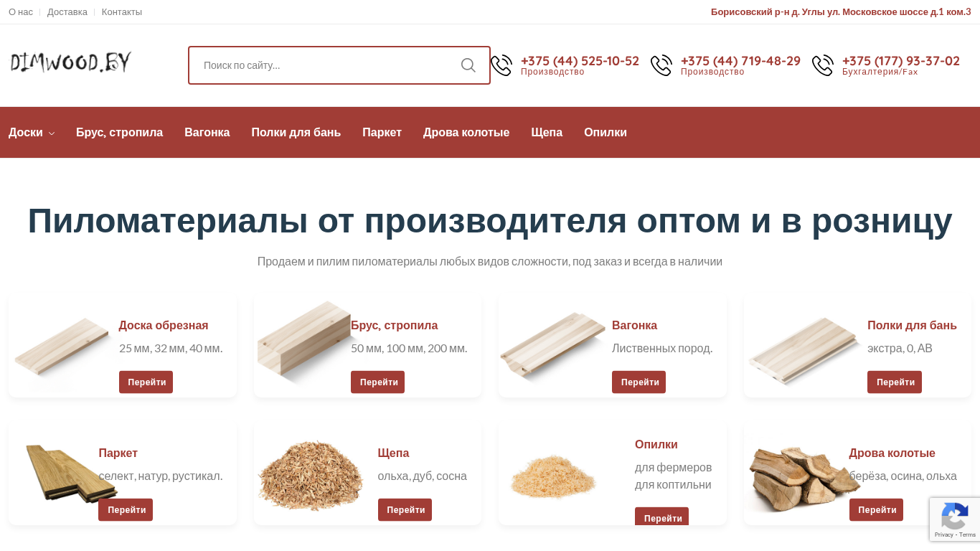This screenshot has width=980, height=551.
Task: Click the reCAPTCHA badge icon
Action: point(955,517)
